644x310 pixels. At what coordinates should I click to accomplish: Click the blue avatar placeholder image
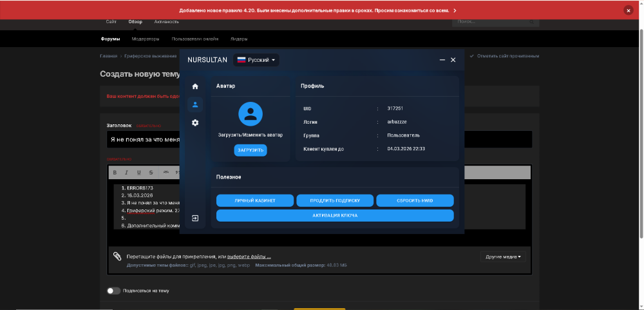click(251, 114)
